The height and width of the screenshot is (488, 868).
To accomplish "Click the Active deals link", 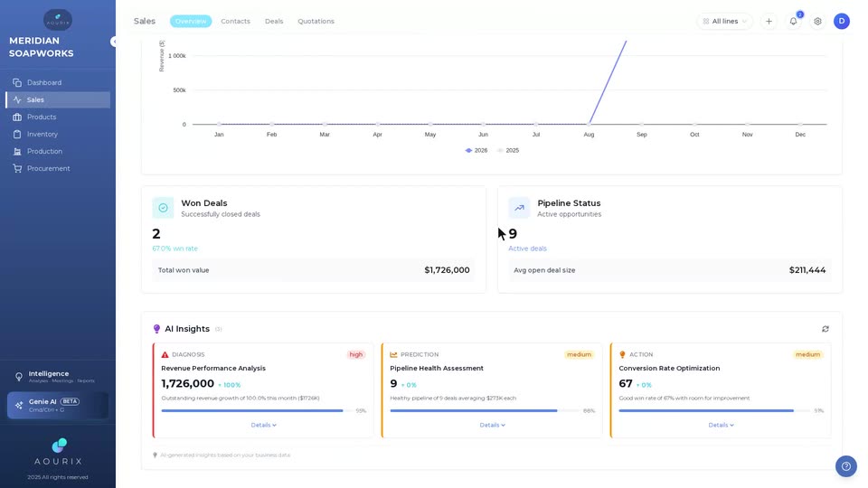I will click(527, 249).
